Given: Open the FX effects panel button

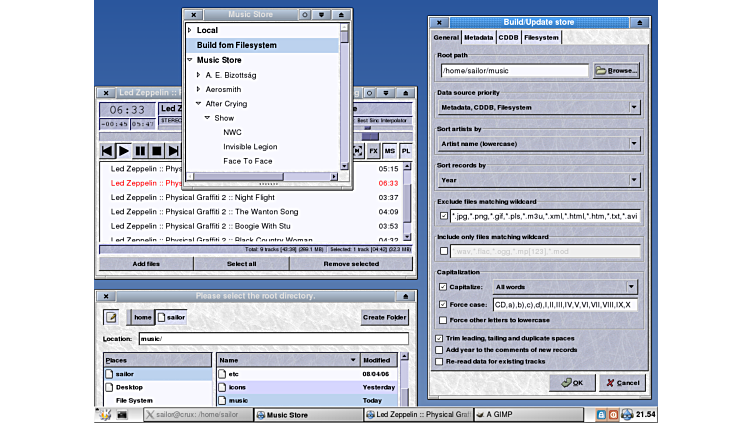Looking at the screenshot, I should [x=373, y=151].
